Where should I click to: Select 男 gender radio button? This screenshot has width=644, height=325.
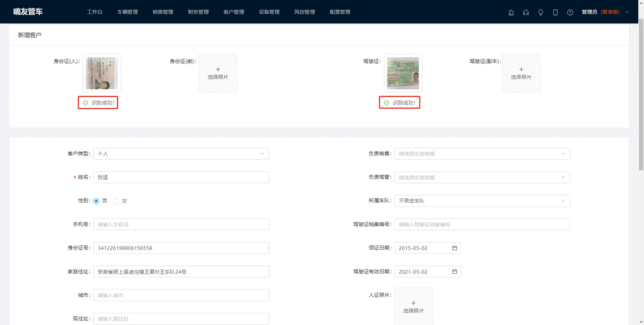[x=96, y=201]
